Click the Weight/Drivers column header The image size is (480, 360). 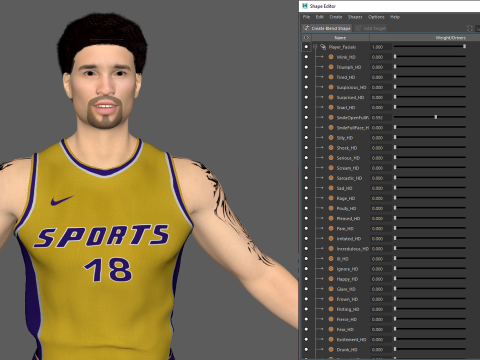[x=451, y=38]
